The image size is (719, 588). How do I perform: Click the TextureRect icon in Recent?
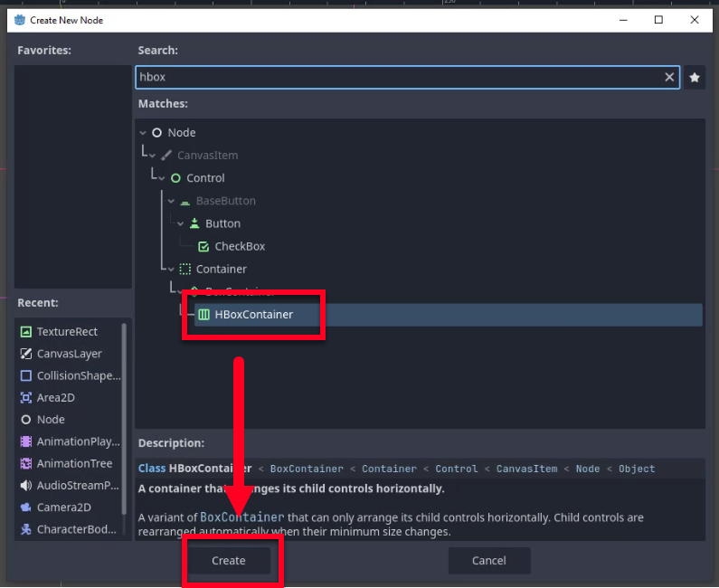(x=26, y=332)
